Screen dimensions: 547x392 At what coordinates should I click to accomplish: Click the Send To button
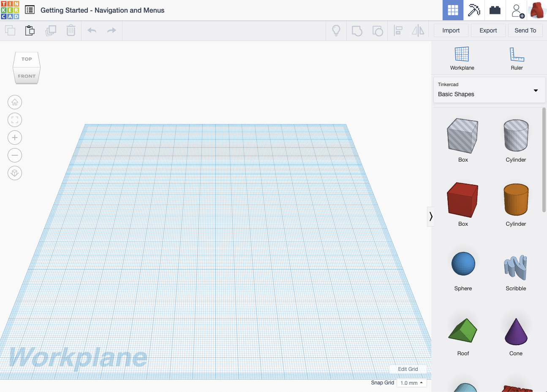tap(525, 30)
